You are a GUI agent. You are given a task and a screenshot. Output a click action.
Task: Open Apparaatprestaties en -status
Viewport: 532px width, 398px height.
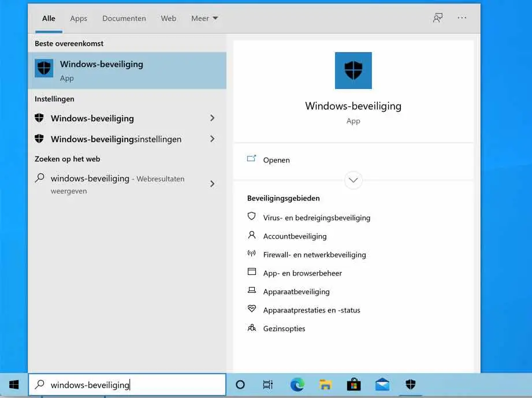(311, 310)
